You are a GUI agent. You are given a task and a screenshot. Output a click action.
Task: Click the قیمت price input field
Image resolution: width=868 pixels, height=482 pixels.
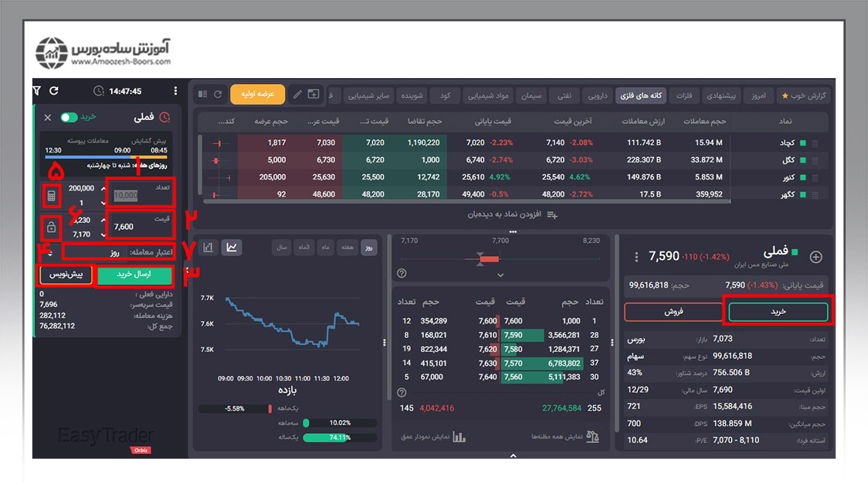coord(141,227)
